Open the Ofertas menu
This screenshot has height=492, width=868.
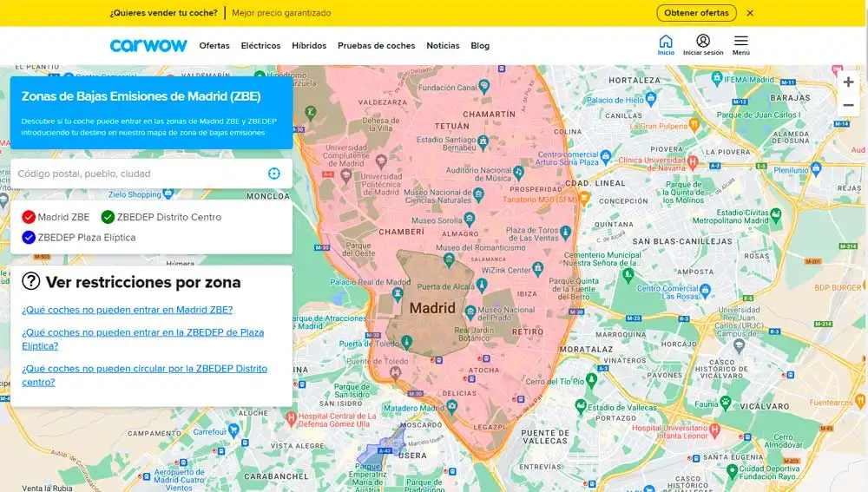click(214, 46)
